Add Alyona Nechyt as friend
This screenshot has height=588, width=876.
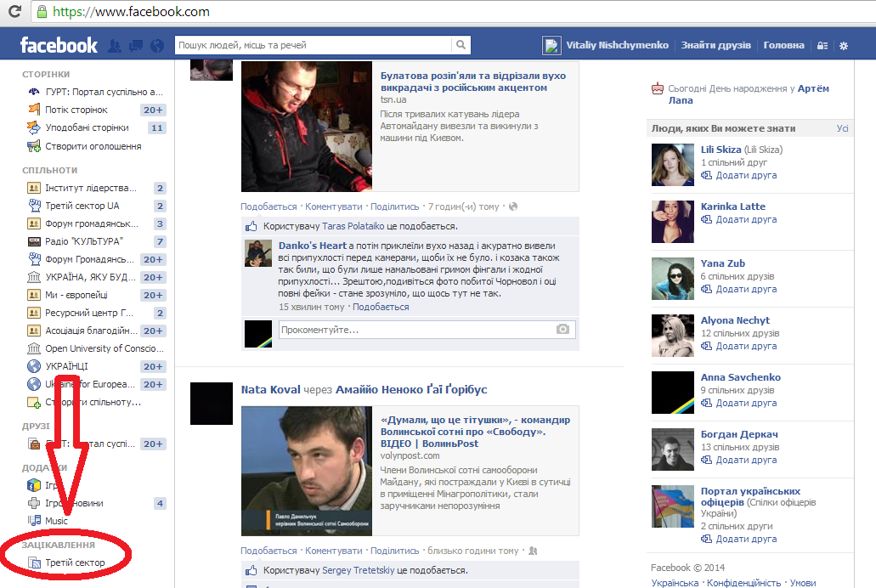click(739, 346)
